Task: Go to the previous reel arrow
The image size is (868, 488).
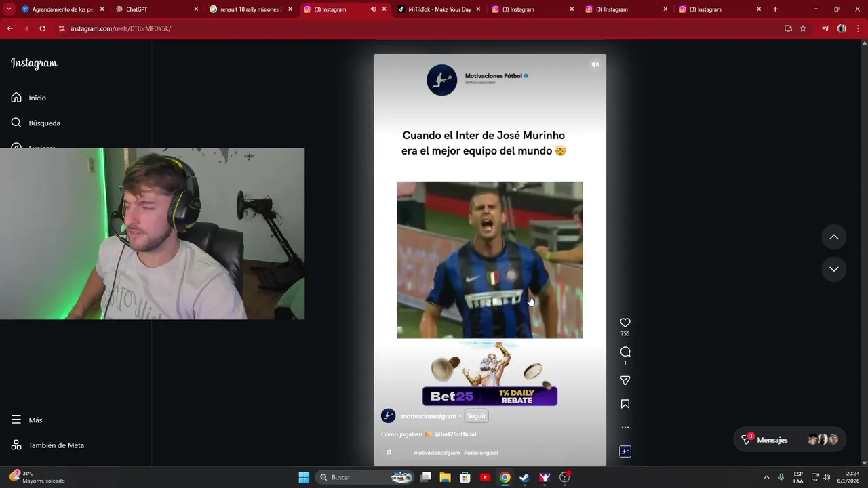Action: 834,237
